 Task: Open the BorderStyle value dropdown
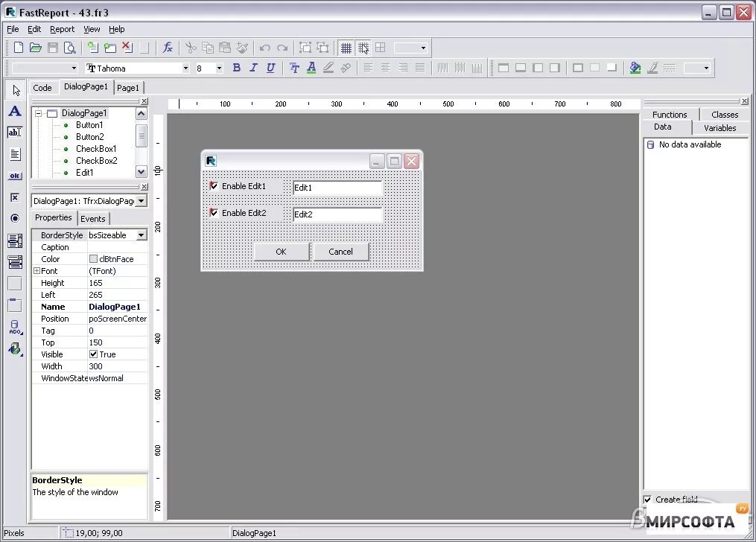[141, 235]
